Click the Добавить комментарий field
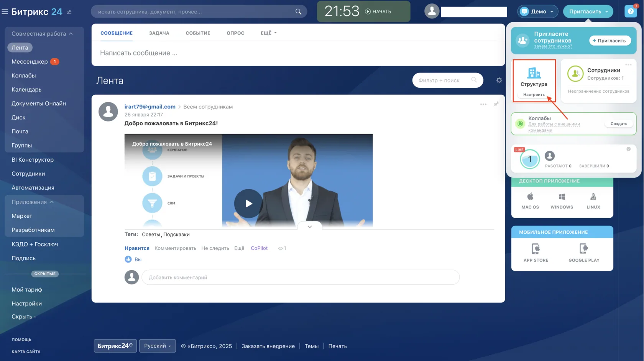This screenshot has height=361, width=644. [301, 277]
